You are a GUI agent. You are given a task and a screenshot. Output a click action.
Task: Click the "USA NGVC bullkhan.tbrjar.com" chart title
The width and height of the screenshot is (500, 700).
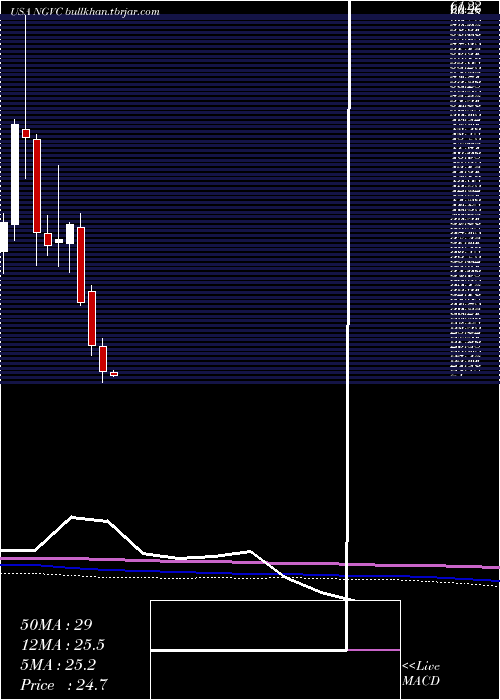[85, 12]
